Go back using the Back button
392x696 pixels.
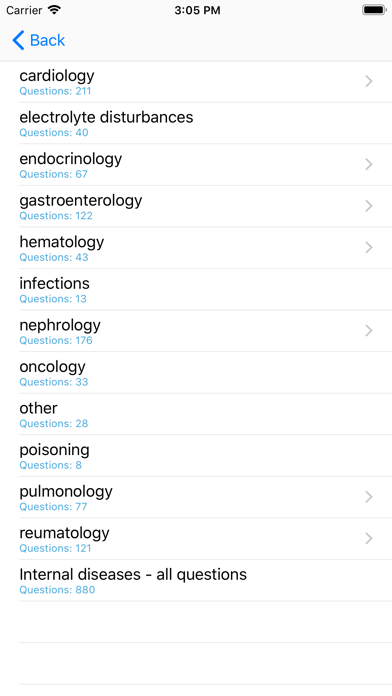pos(39,40)
